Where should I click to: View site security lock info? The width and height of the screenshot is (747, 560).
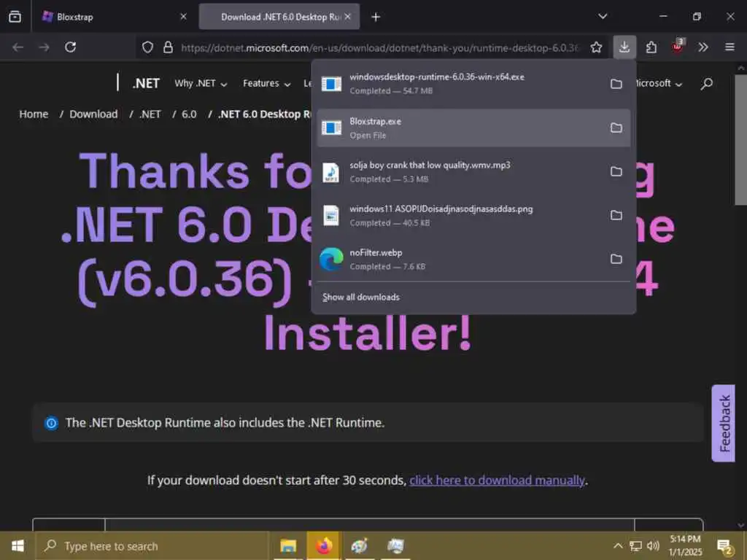[168, 47]
